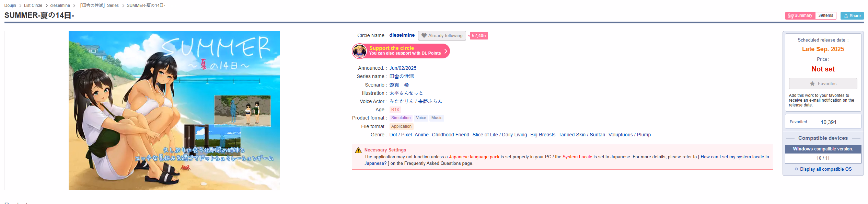Open the Dot / Pixel genre link
Viewport: 868px width, 204px height.
[x=400, y=135]
